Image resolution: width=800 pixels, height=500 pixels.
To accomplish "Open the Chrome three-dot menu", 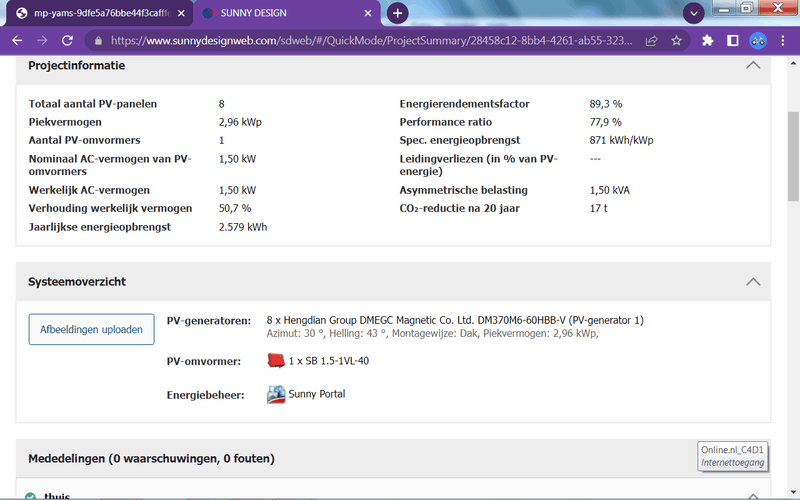I will (783, 41).
